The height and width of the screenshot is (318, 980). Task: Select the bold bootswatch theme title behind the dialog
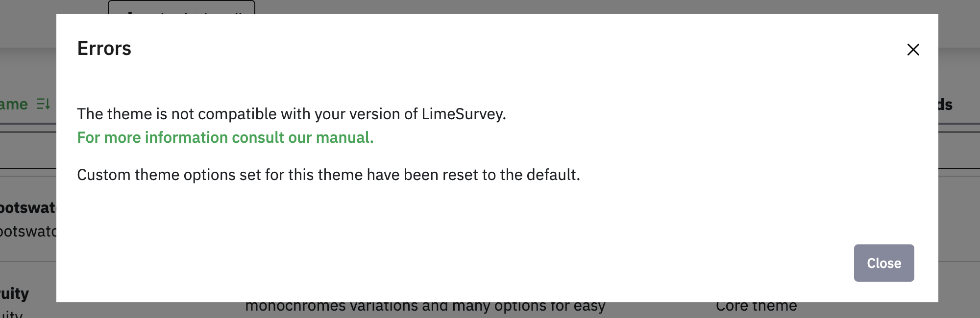pos(28,208)
